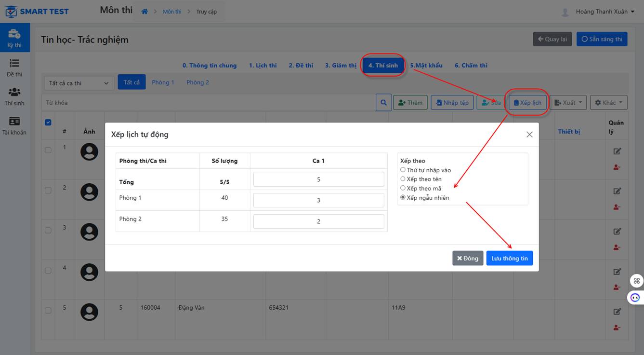Toggle the select-all checkbox in table header
Screen dimensions: 644x355
pyautogui.click(x=48, y=122)
